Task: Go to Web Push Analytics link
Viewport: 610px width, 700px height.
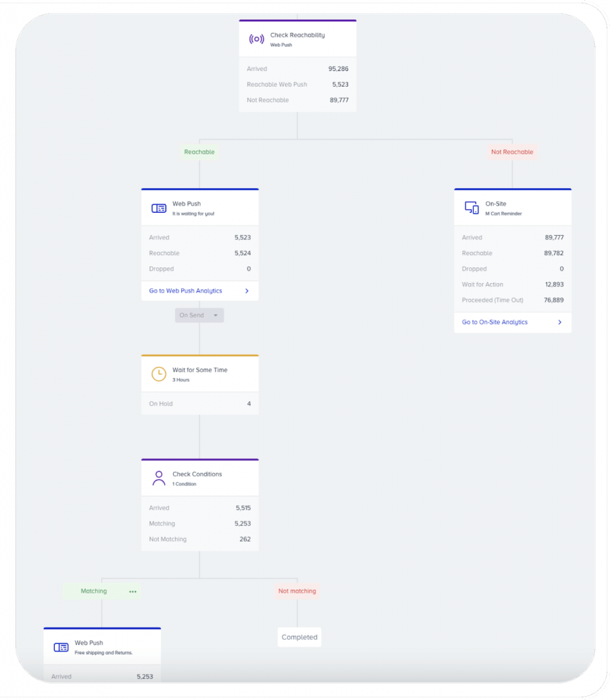Action: point(185,291)
